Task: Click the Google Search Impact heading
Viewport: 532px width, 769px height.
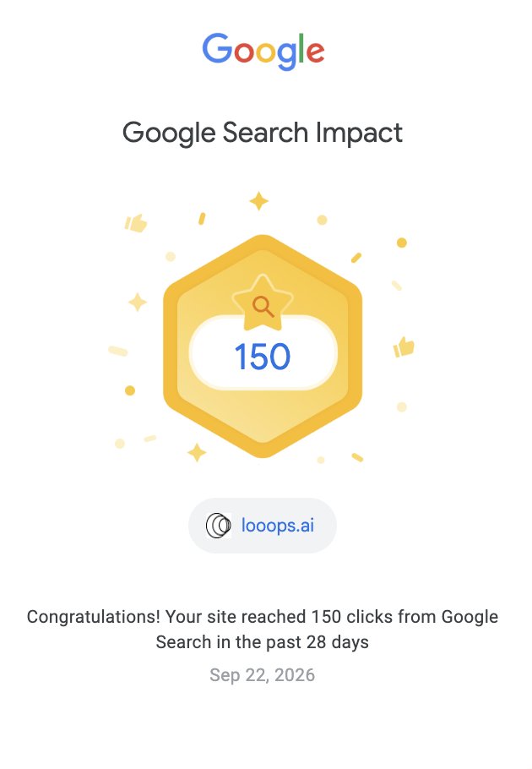Action: pos(263,133)
